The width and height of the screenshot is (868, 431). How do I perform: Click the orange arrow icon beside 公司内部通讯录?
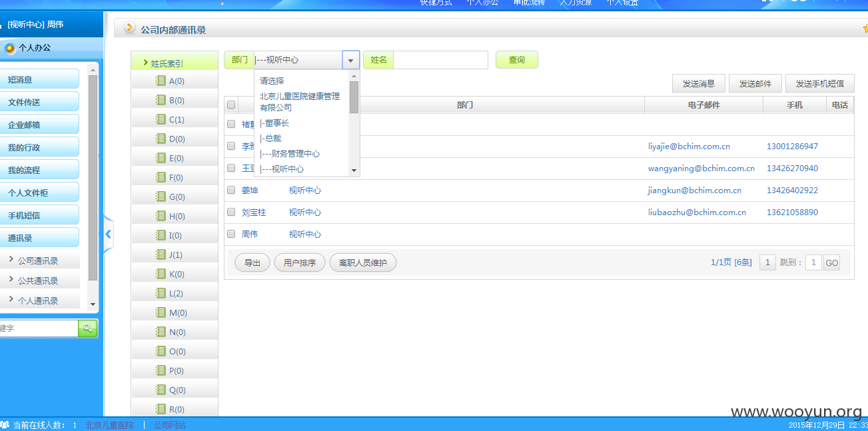click(130, 28)
